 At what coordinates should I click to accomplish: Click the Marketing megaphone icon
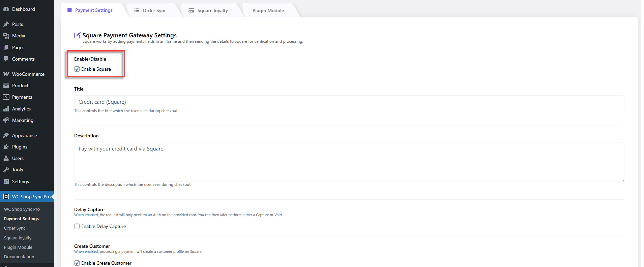[6, 120]
